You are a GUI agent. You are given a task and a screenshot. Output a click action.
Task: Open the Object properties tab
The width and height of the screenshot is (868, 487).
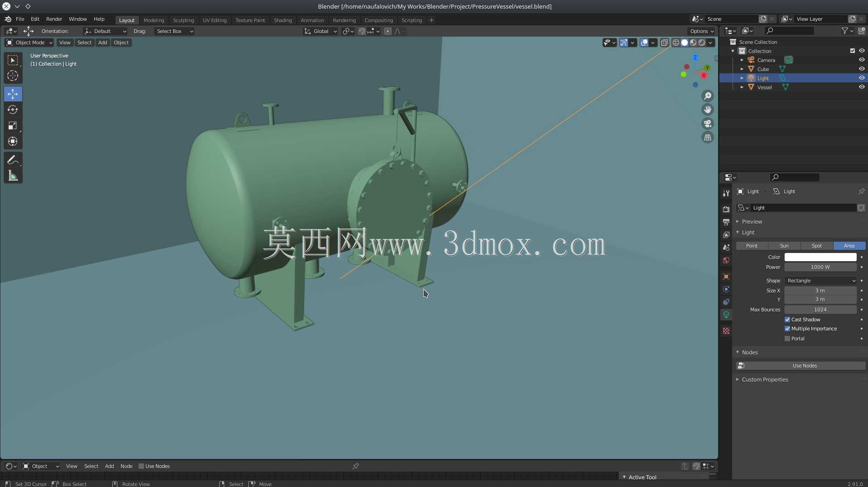point(726,277)
